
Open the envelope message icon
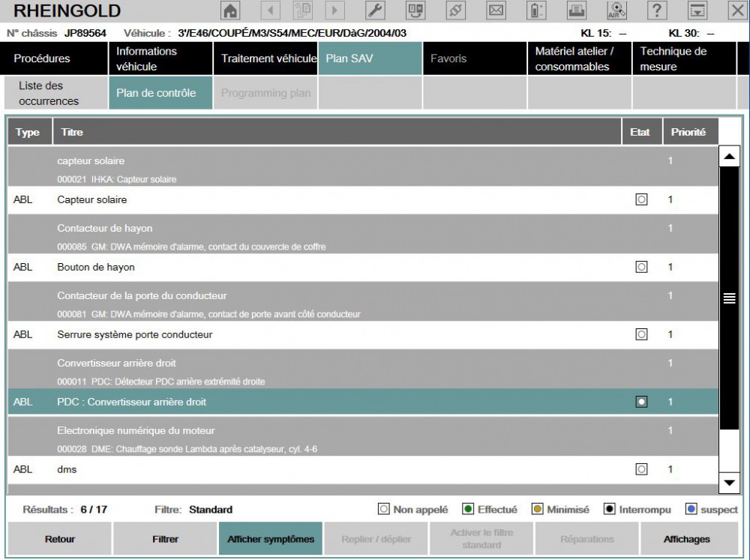coord(496,10)
